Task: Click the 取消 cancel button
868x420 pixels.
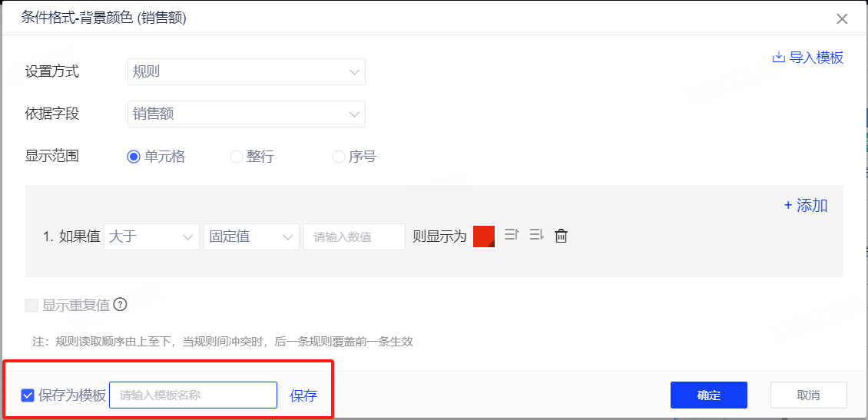Action: tap(808, 395)
